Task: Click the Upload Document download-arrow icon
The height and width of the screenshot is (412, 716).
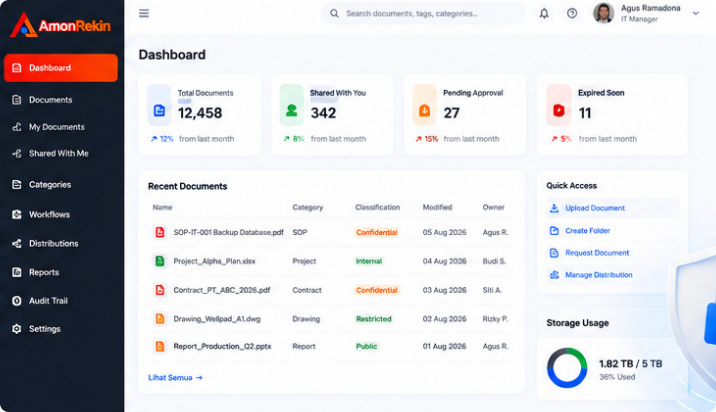Action: pyautogui.click(x=554, y=208)
